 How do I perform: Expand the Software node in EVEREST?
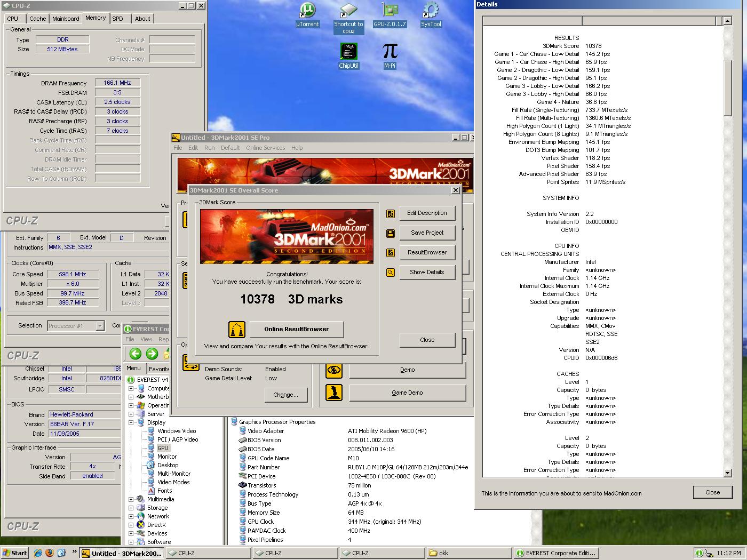pyautogui.click(x=131, y=542)
